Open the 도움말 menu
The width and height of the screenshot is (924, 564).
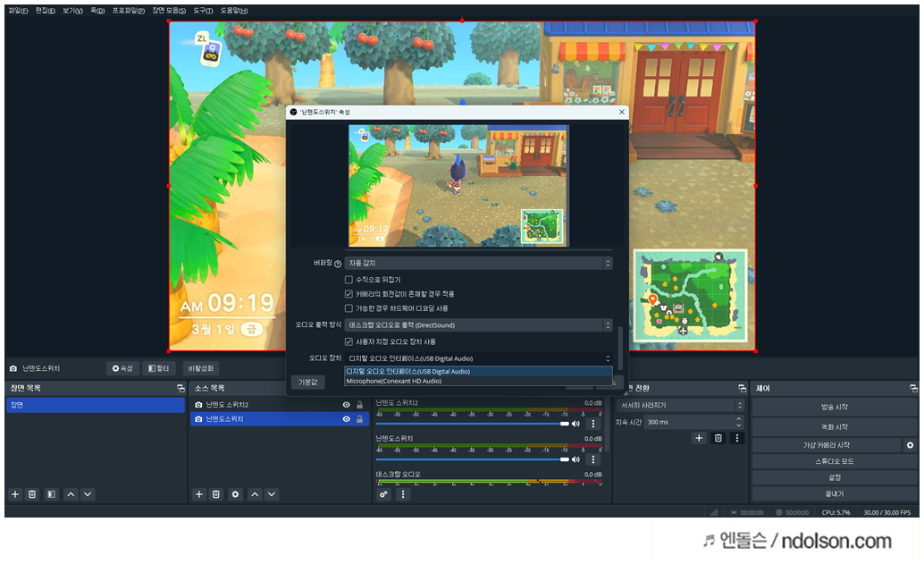(x=234, y=11)
